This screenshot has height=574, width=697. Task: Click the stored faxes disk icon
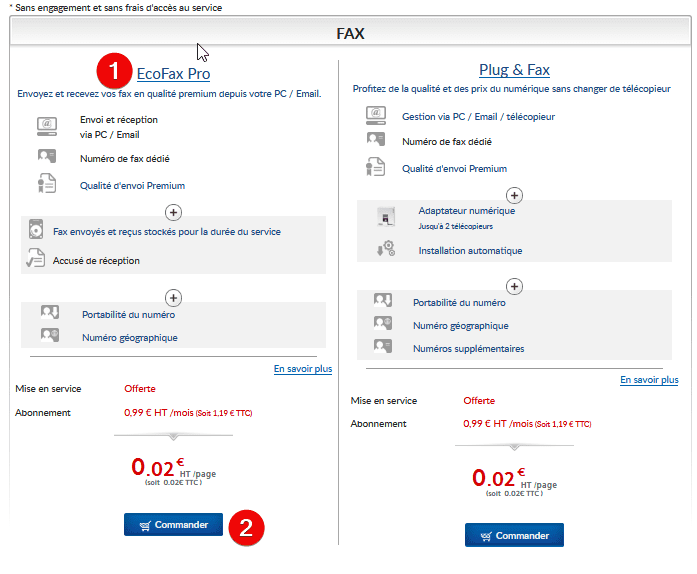pyautogui.click(x=36, y=229)
